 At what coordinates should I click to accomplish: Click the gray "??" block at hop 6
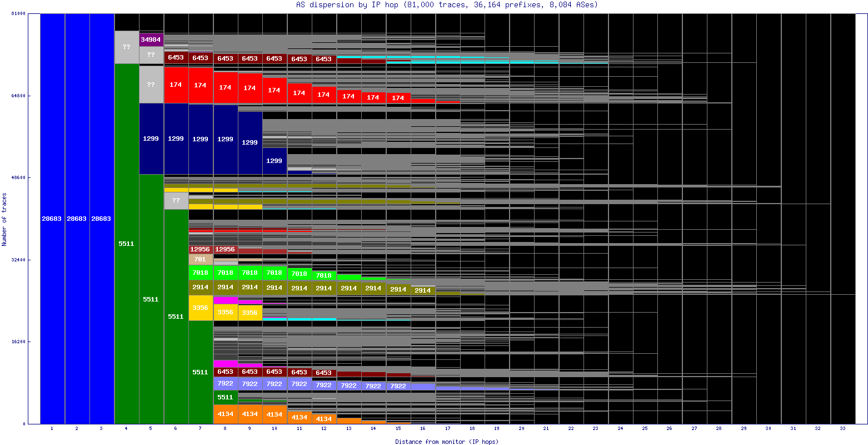point(176,201)
